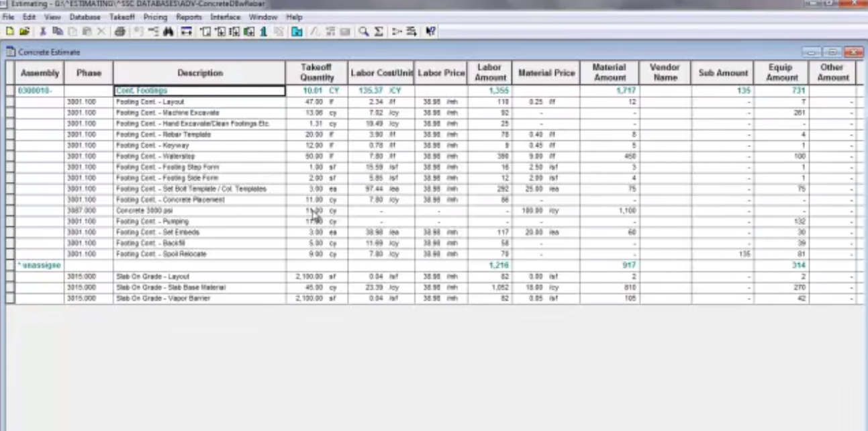Select row checkbox for Cont. Footings assembly
Viewport: 868px width, 431px height.
coord(10,91)
